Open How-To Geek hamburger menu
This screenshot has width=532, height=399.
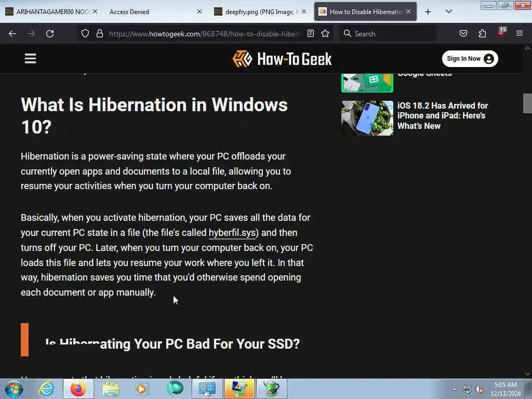(30, 58)
